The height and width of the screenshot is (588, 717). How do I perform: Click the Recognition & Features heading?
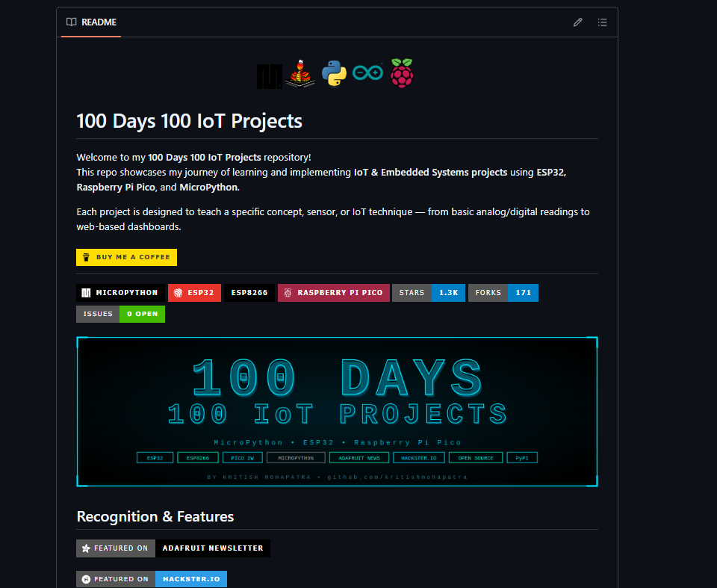click(155, 516)
